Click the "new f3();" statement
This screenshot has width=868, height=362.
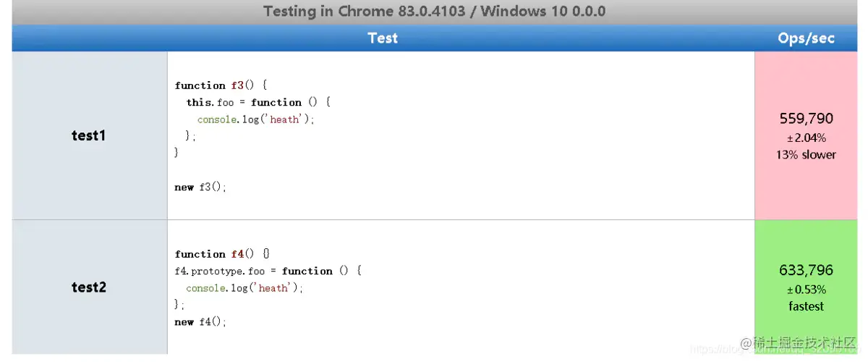tap(200, 188)
